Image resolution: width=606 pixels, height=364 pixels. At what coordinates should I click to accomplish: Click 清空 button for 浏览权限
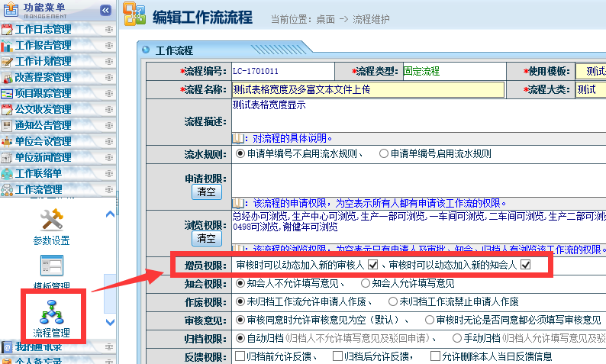pos(206,238)
